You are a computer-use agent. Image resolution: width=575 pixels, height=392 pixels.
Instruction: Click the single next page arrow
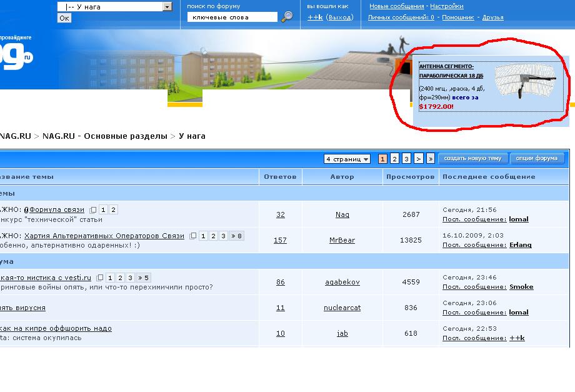(419, 159)
